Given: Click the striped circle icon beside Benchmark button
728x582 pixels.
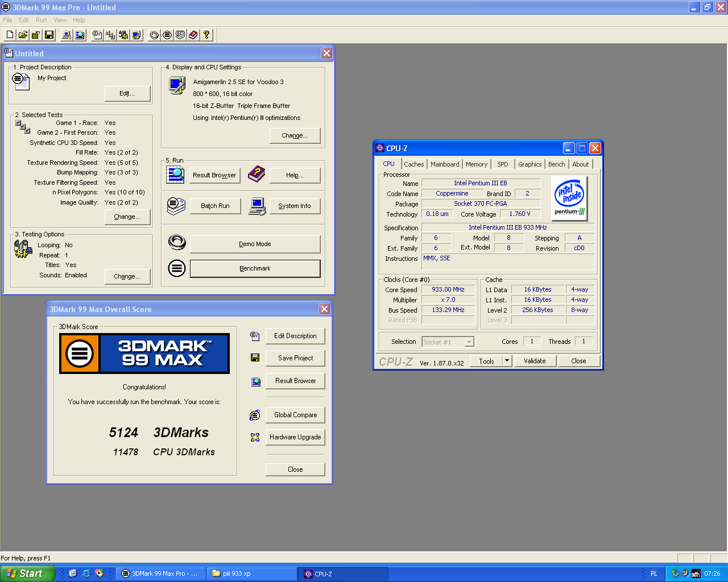Looking at the screenshot, I should point(177,268).
